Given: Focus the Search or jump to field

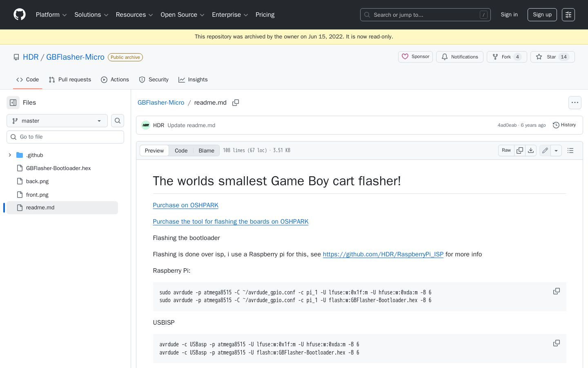Looking at the screenshot, I should (425, 15).
